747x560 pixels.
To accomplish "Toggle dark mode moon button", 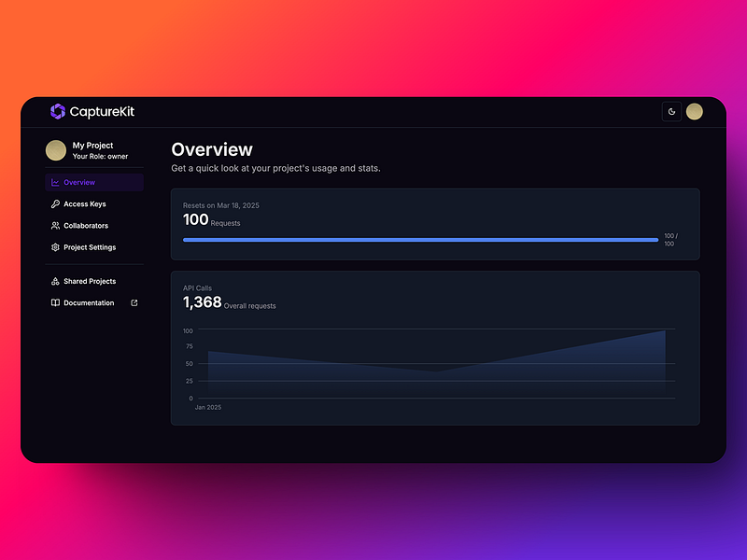I will pos(671,111).
